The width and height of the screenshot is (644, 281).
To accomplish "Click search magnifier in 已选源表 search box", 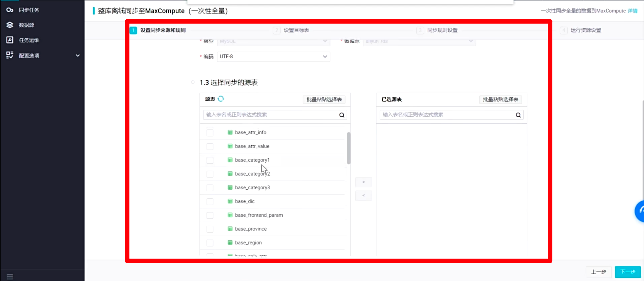I will [x=518, y=115].
